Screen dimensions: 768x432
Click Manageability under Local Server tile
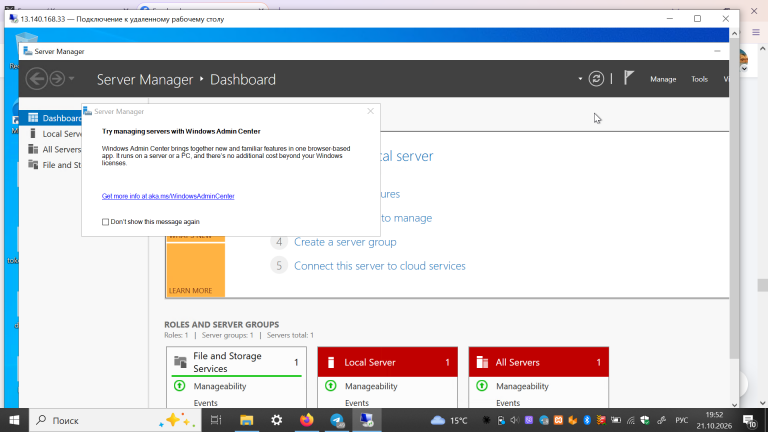pos(371,386)
